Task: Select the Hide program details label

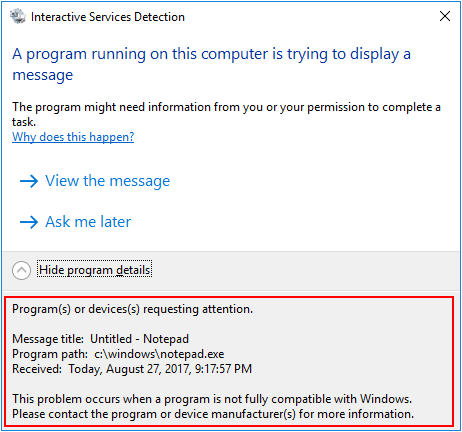Action: coord(95,270)
